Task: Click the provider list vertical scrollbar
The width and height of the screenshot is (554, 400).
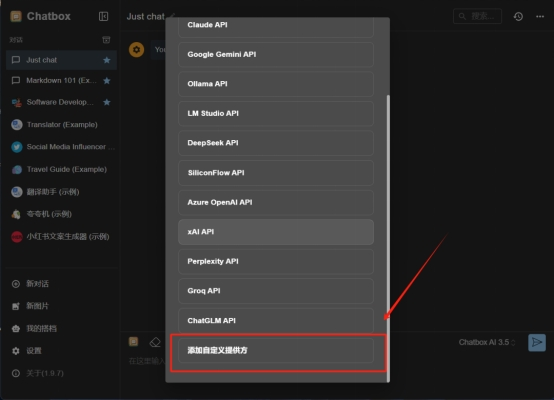Action: click(388, 238)
